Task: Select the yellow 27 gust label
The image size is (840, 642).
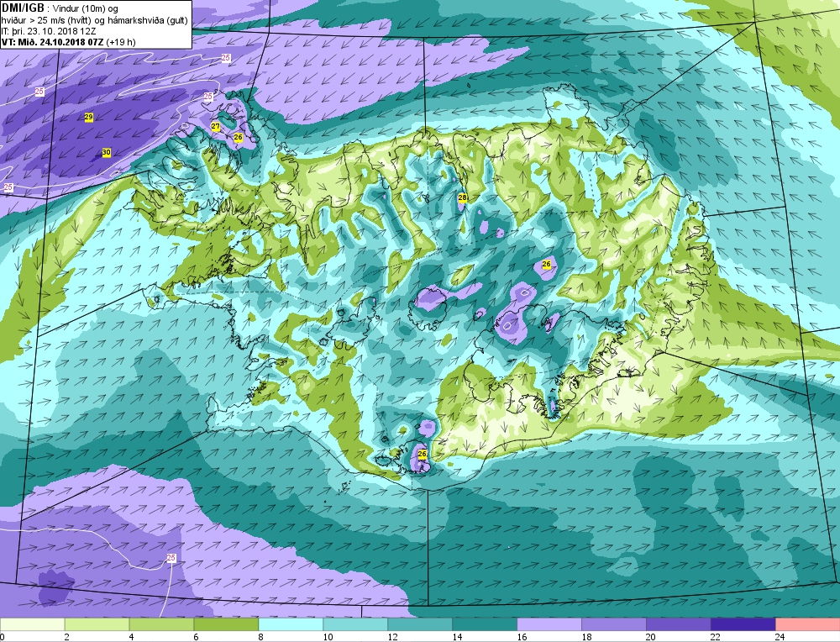Action: 215,127
